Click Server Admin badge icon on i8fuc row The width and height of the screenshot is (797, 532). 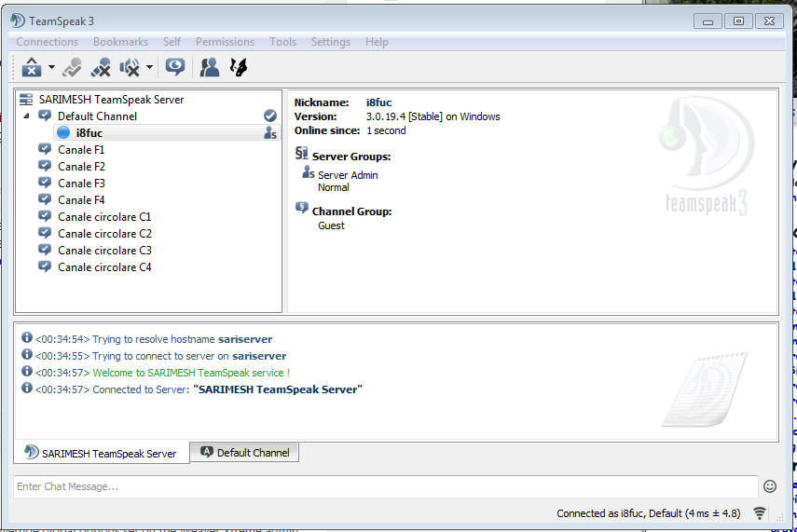(270, 133)
